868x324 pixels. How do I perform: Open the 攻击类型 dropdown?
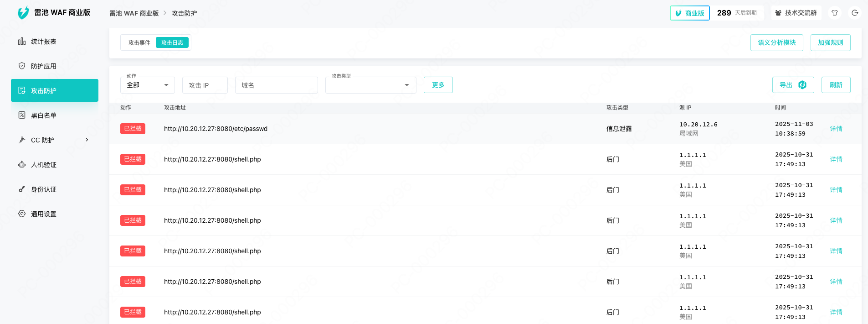(x=370, y=85)
